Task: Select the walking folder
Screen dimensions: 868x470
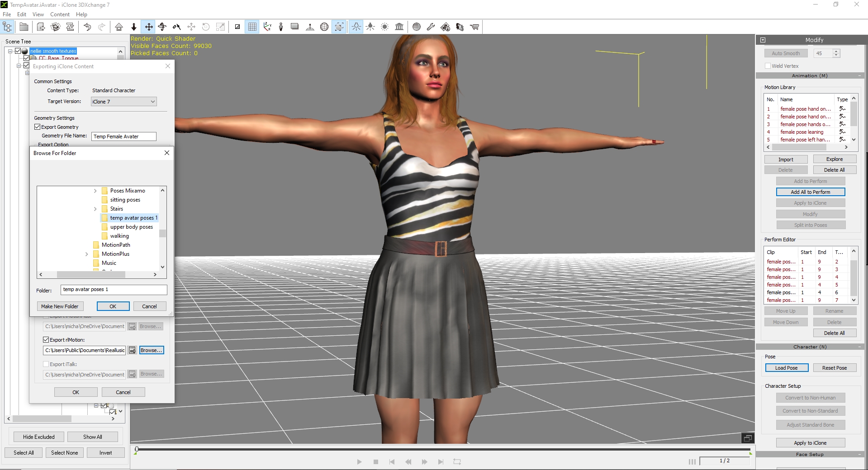Action: [x=119, y=236]
